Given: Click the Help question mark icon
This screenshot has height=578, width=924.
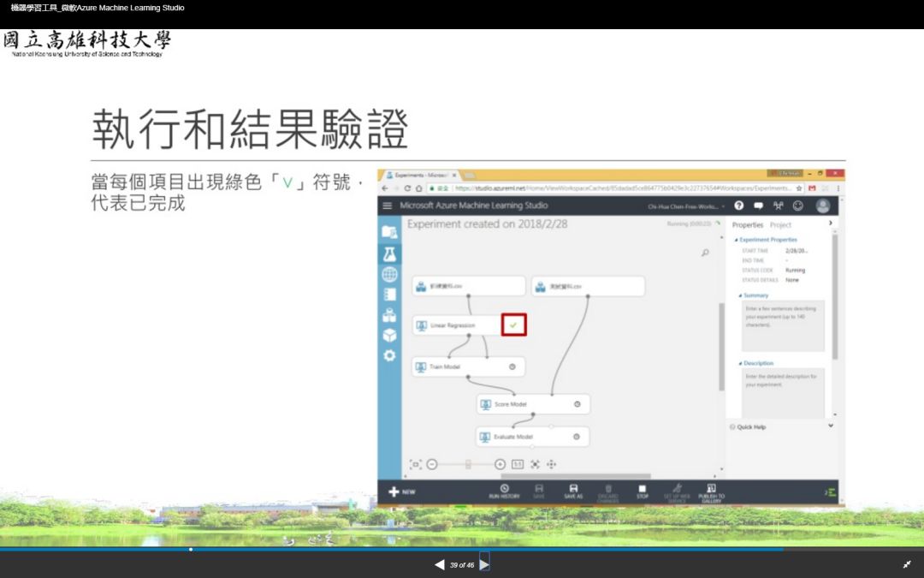Looking at the screenshot, I should 739,206.
